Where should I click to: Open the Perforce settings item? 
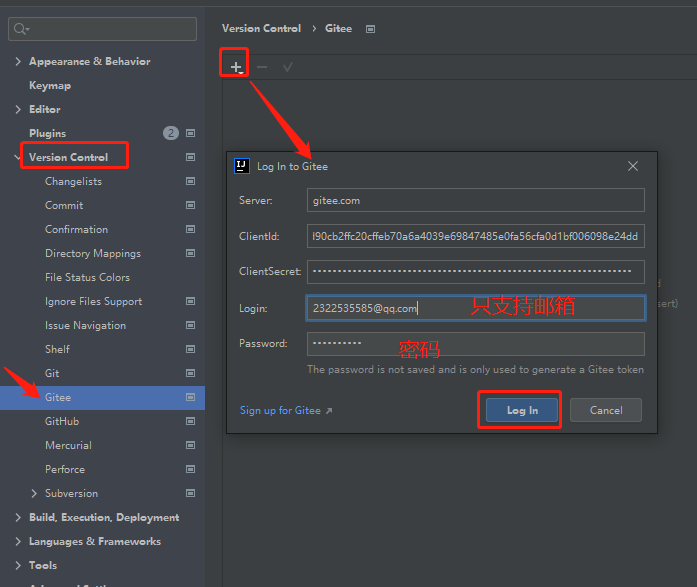pyautogui.click(x=65, y=469)
